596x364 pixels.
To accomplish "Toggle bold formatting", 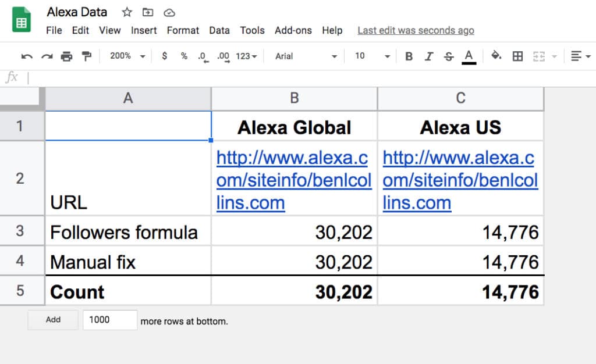I will 409,56.
